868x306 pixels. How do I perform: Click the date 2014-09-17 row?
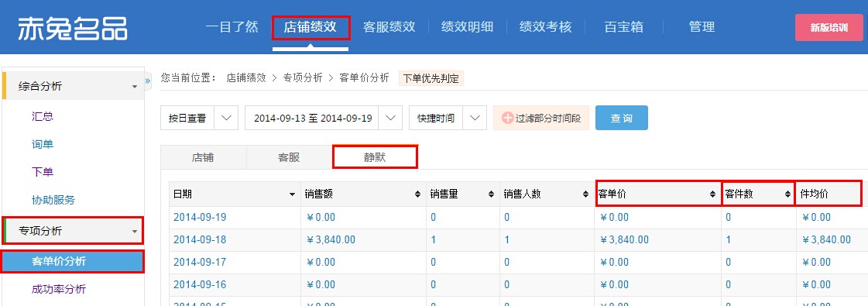point(200,262)
